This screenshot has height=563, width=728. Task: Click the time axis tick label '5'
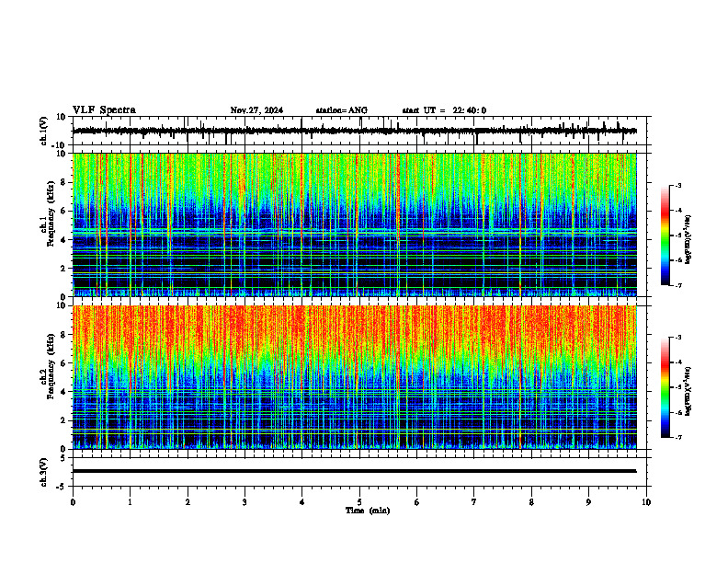(x=359, y=502)
